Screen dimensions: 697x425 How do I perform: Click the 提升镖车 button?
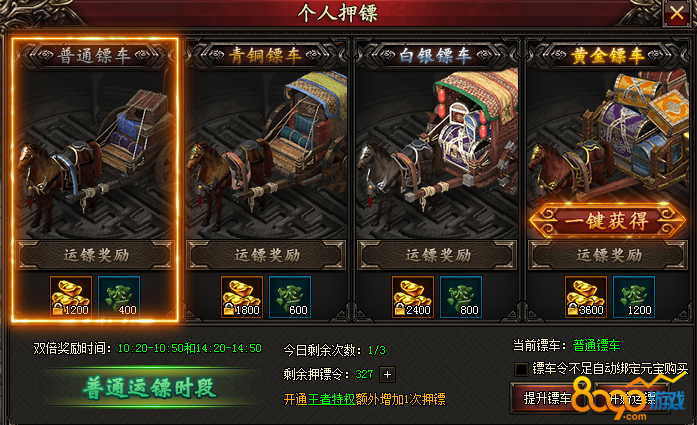[x=549, y=398]
